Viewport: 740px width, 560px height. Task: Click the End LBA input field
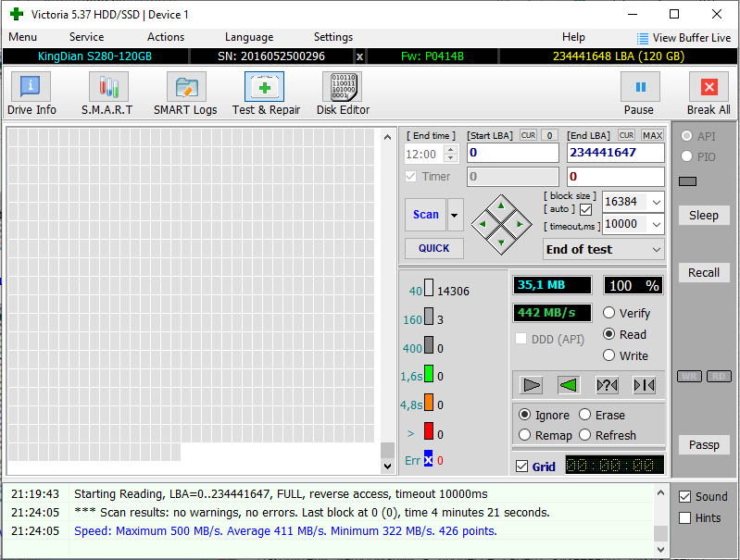pos(615,153)
